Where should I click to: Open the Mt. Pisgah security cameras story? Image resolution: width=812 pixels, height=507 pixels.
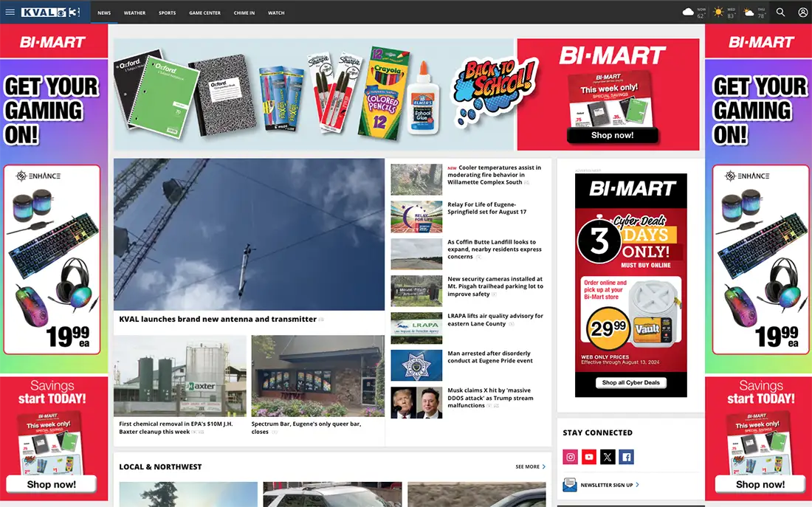tap(495, 286)
